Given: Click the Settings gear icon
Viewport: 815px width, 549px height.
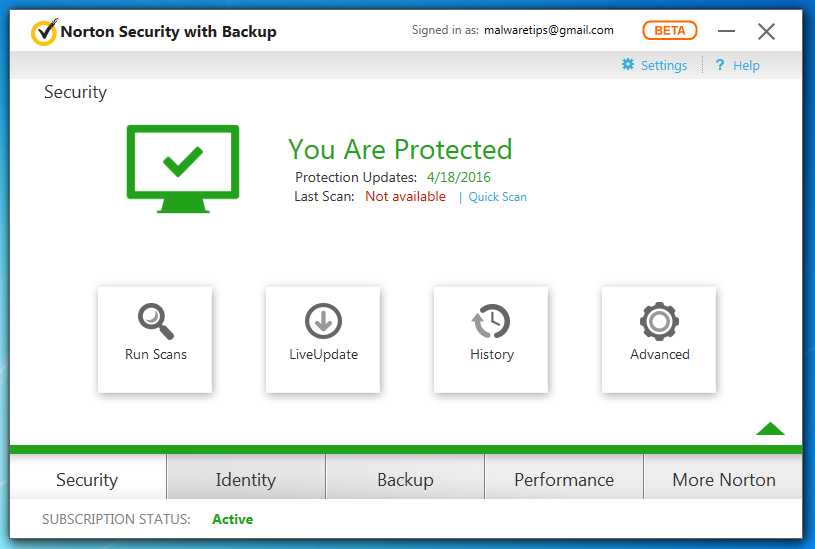Looking at the screenshot, I should [628, 65].
